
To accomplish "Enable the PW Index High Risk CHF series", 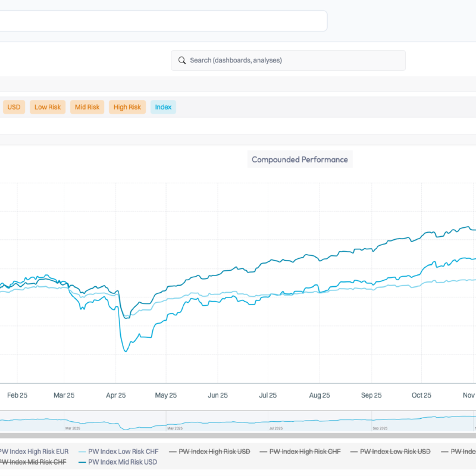I will pyautogui.click(x=305, y=452).
